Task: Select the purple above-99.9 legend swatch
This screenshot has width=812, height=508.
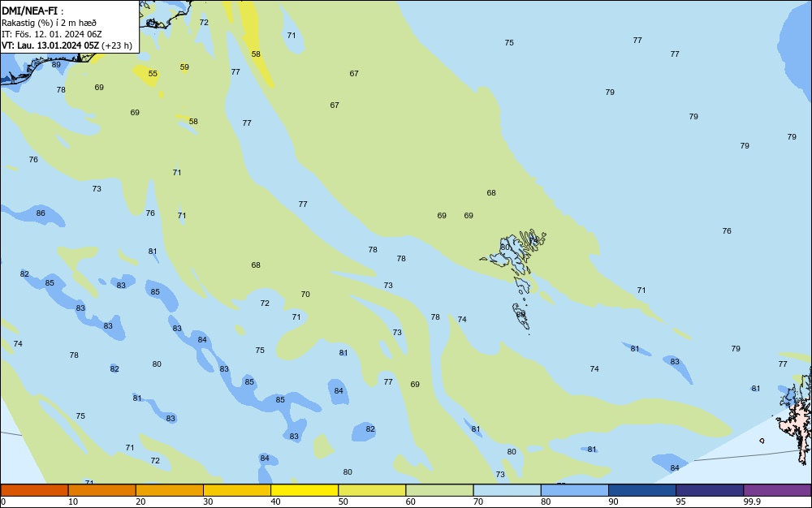Action: [777, 490]
